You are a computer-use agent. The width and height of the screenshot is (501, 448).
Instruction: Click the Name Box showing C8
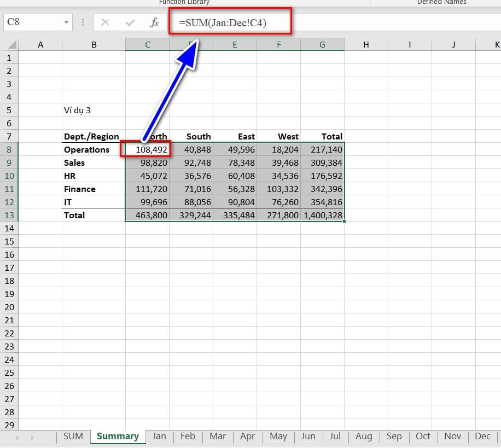click(33, 22)
